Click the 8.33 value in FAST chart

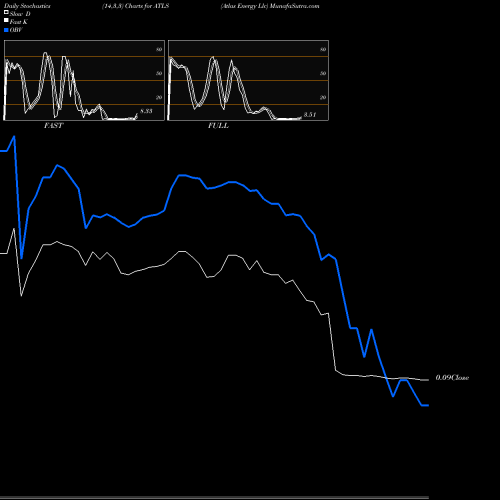(x=146, y=111)
